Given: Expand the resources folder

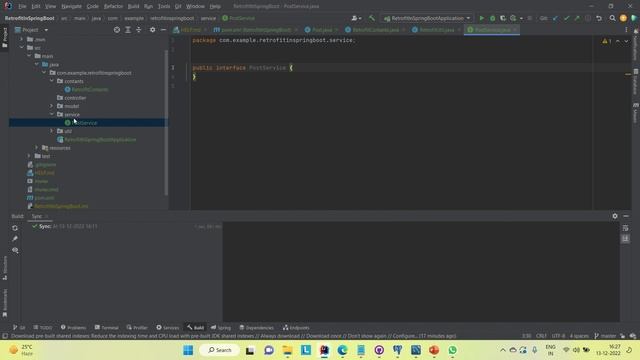Looking at the screenshot, I should point(37,148).
